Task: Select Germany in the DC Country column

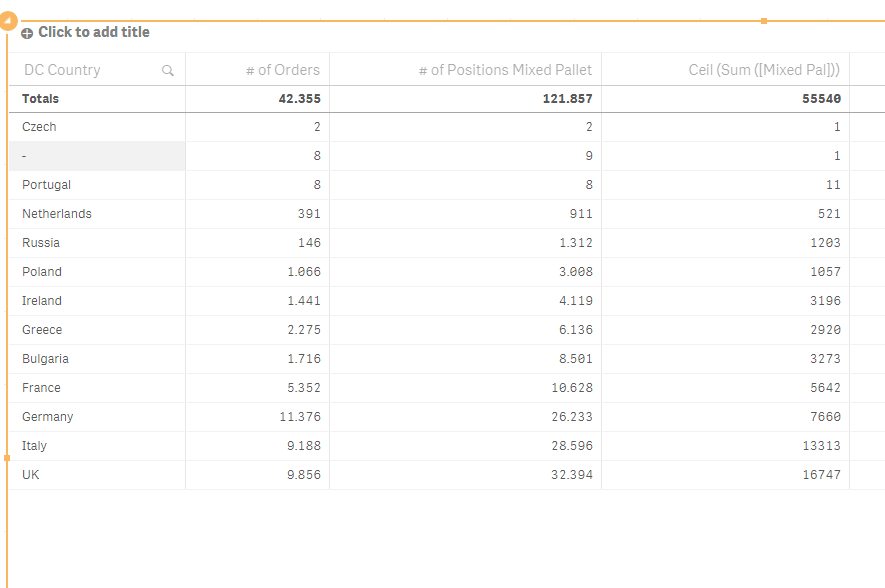Action: 47,417
